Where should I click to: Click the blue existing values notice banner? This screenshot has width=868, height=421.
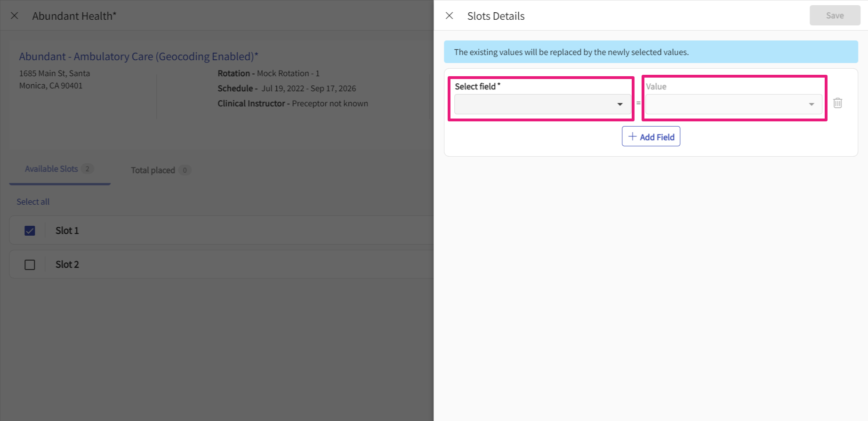[x=651, y=52]
